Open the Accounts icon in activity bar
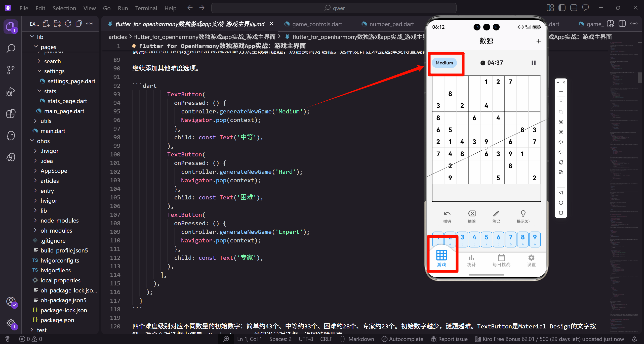 [x=11, y=302]
